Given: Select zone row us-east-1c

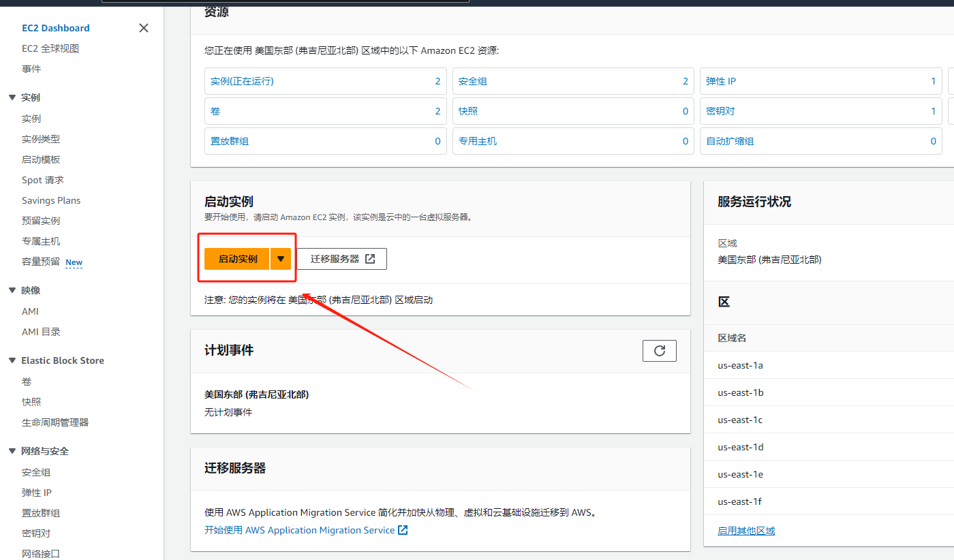Looking at the screenshot, I should [x=829, y=420].
